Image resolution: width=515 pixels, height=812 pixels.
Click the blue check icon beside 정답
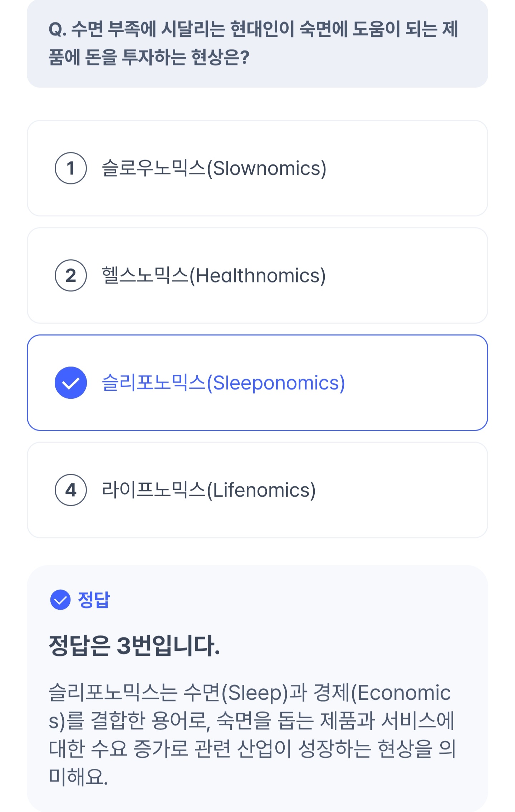tap(60, 600)
